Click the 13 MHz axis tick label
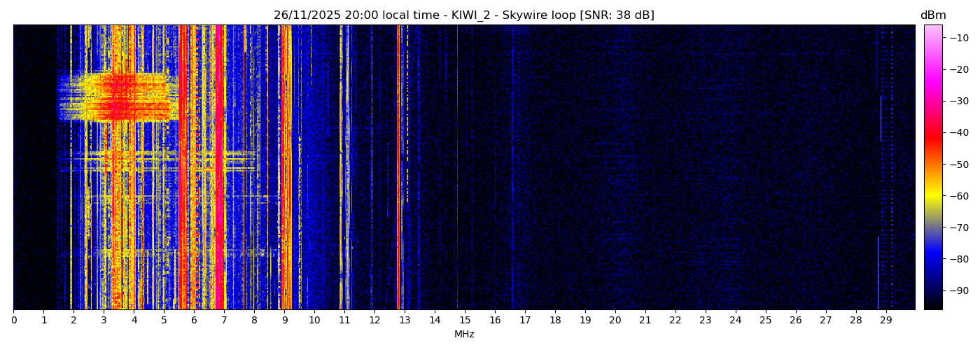 (x=405, y=321)
